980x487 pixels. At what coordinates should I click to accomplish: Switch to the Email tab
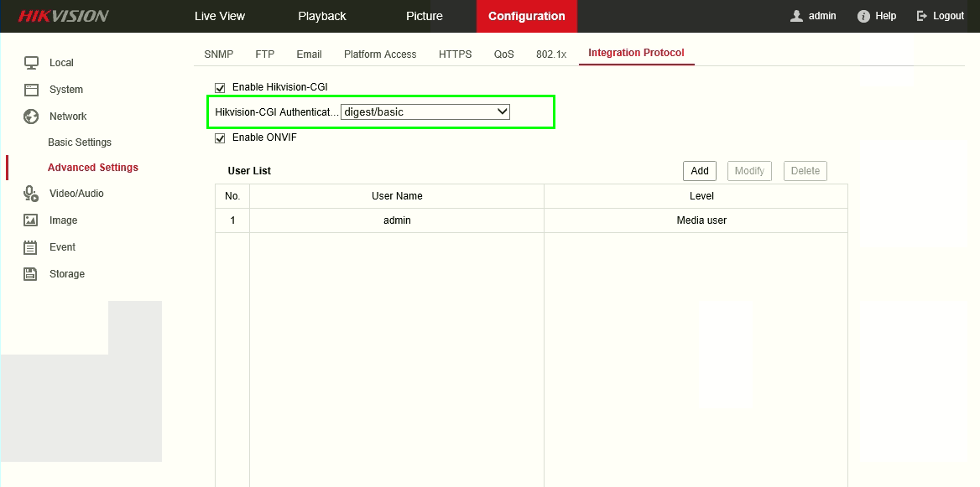coord(310,54)
